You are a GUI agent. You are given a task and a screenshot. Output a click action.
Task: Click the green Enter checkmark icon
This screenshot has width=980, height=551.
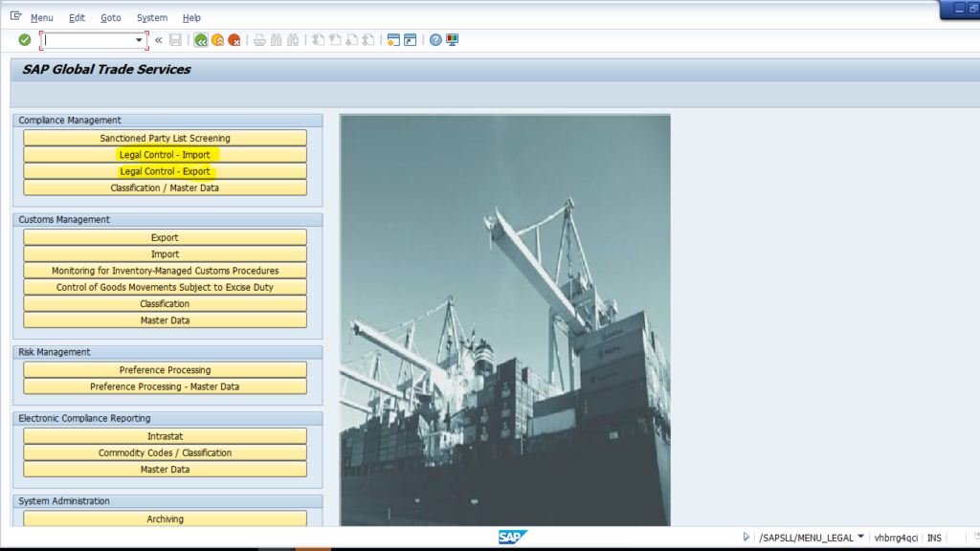[24, 40]
